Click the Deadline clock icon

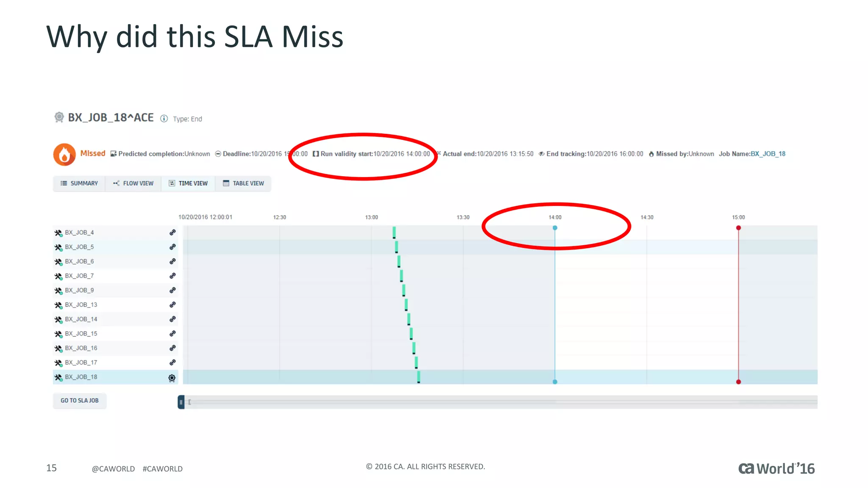[x=218, y=154]
